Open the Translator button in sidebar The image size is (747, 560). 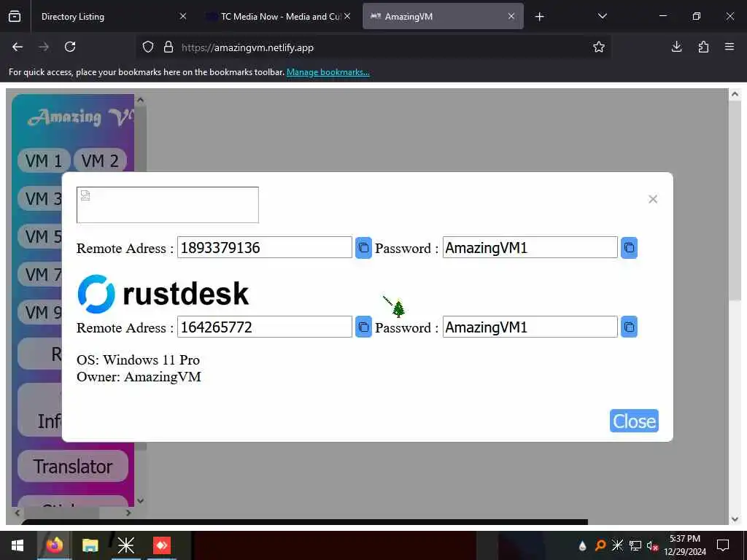tap(73, 466)
